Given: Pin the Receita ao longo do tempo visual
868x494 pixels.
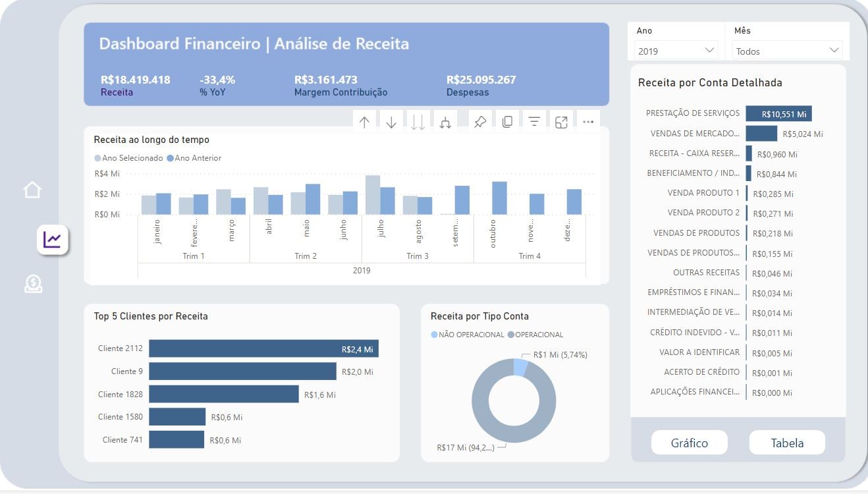Looking at the screenshot, I should point(480,122).
